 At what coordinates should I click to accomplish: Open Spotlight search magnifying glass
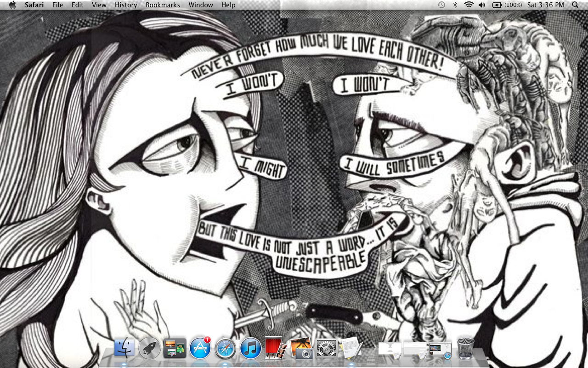(575, 5)
